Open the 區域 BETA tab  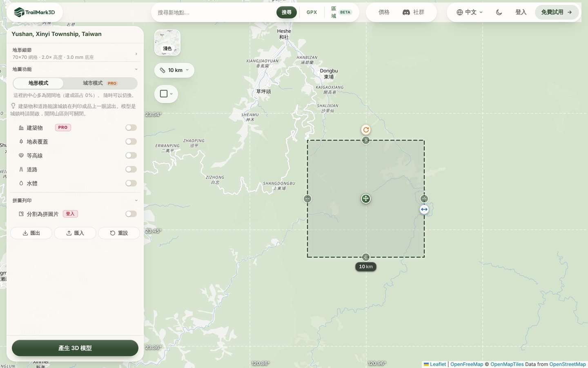(x=341, y=12)
